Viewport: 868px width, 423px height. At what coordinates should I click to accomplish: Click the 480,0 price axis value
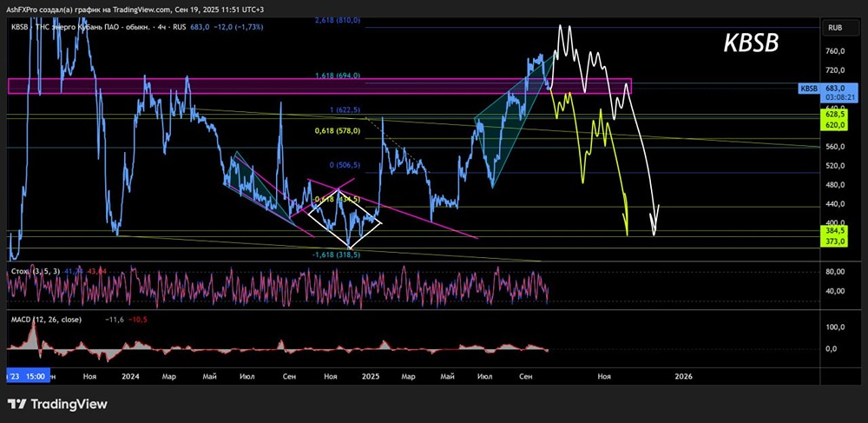(834, 185)
